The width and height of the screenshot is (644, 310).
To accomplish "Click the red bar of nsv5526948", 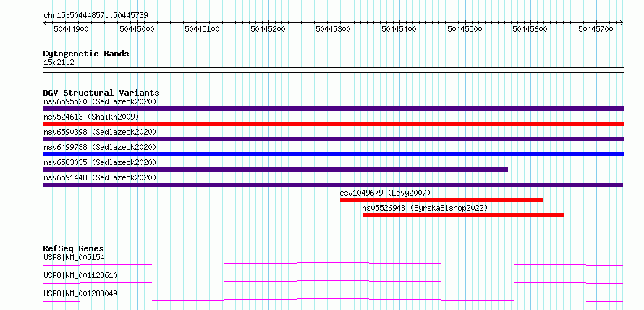I will coord(463,215).
